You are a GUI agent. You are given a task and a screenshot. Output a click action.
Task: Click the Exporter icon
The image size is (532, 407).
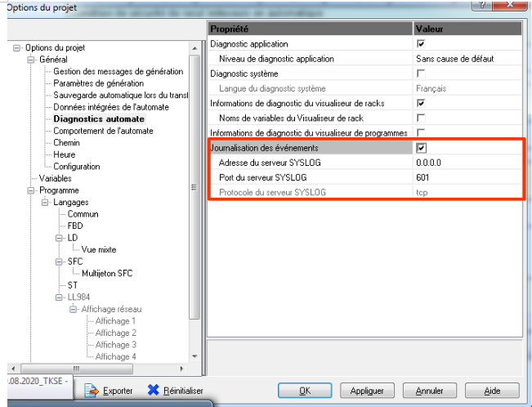tap(91, 391)
